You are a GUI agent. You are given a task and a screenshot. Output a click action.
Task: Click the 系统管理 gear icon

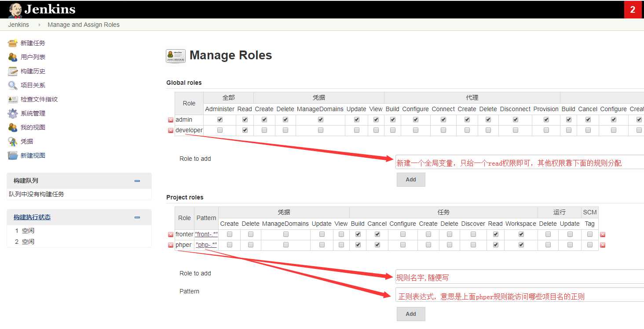pyautogui.click(x=13, y=113)
